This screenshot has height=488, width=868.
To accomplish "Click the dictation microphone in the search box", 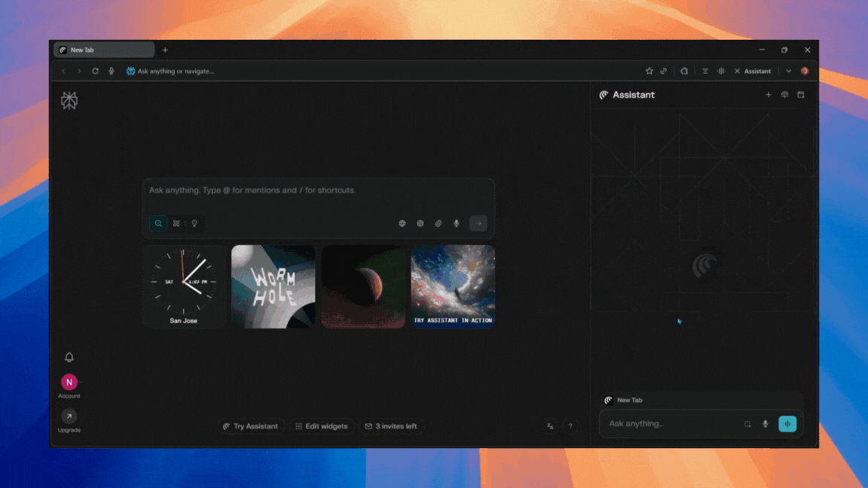I will click(456, 224).
